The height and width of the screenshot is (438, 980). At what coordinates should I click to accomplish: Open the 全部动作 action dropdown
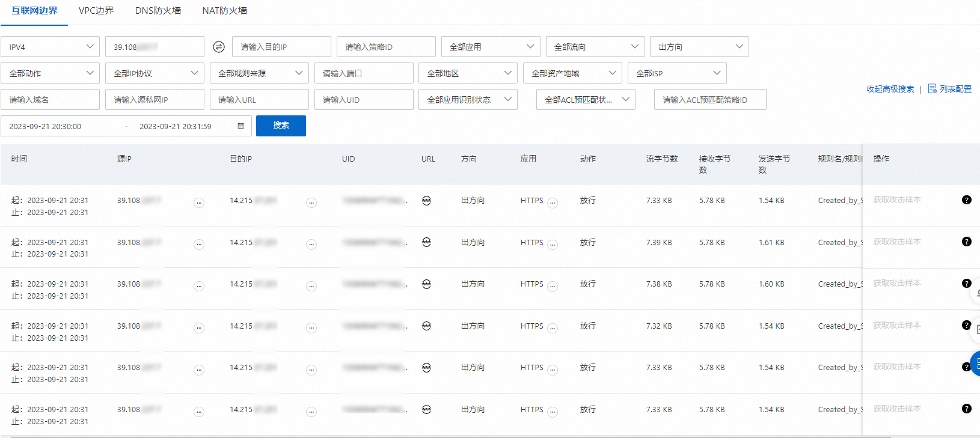pyautogui.click(x=51, y=73)
